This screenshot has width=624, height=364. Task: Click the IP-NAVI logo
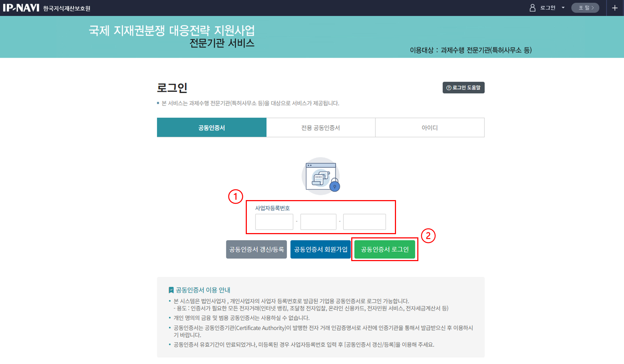(x=21, y=8)
